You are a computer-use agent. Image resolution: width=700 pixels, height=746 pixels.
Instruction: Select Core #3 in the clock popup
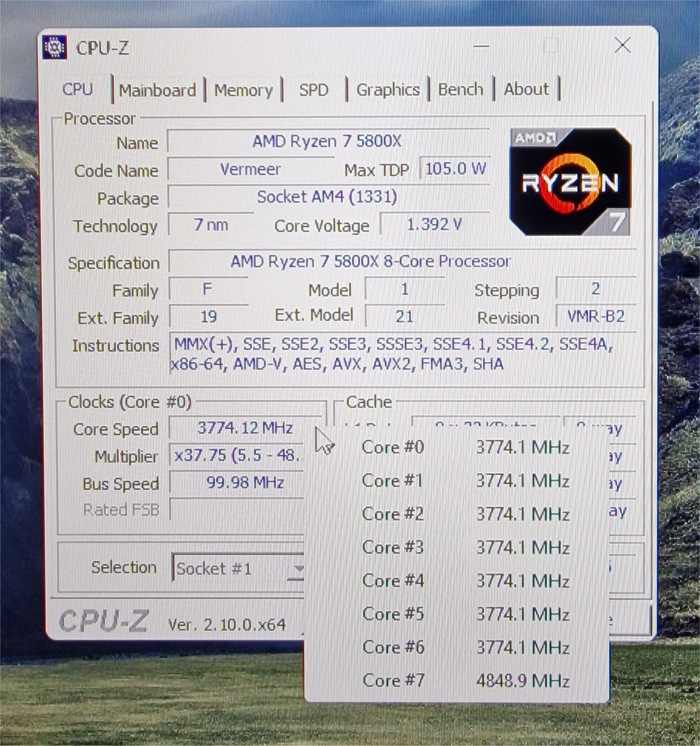pos(465,547)
